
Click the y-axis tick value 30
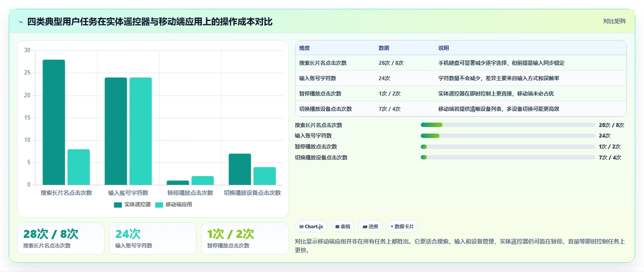[x=27, y=50]
